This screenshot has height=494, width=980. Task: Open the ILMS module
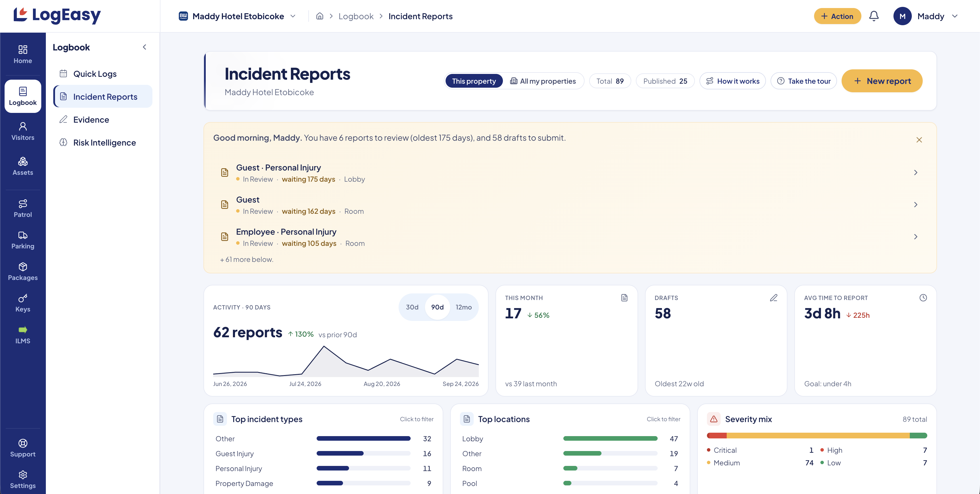point(23,335)
